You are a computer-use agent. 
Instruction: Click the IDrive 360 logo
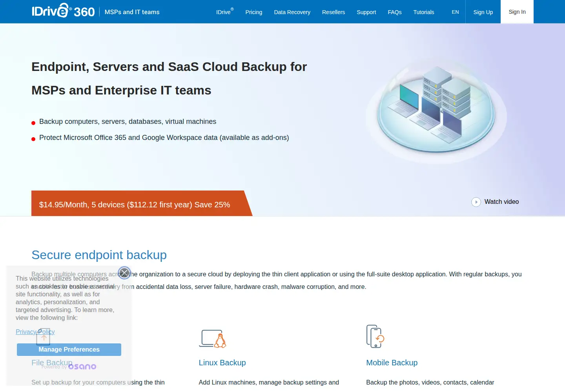pyautogui.click(x=63, y=11)
